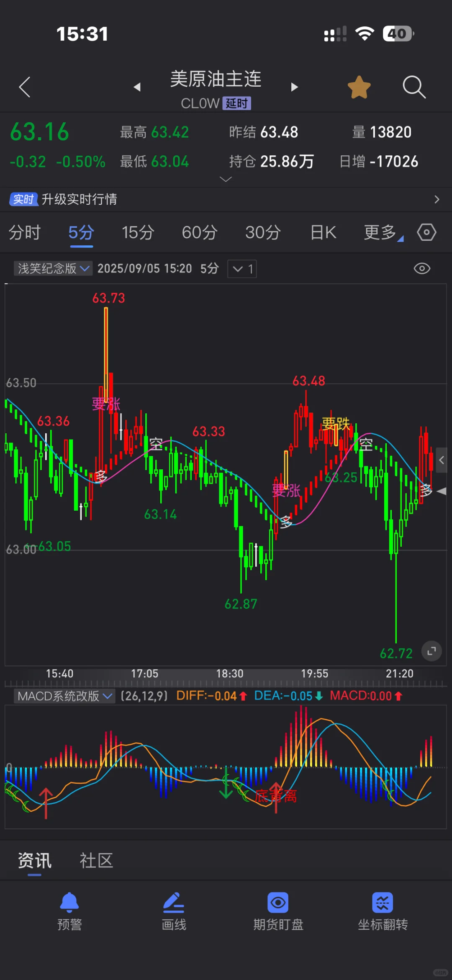Expand side panel with left chevron tab
The width and height of the screenshot is (452, 980).
[442, 460]
